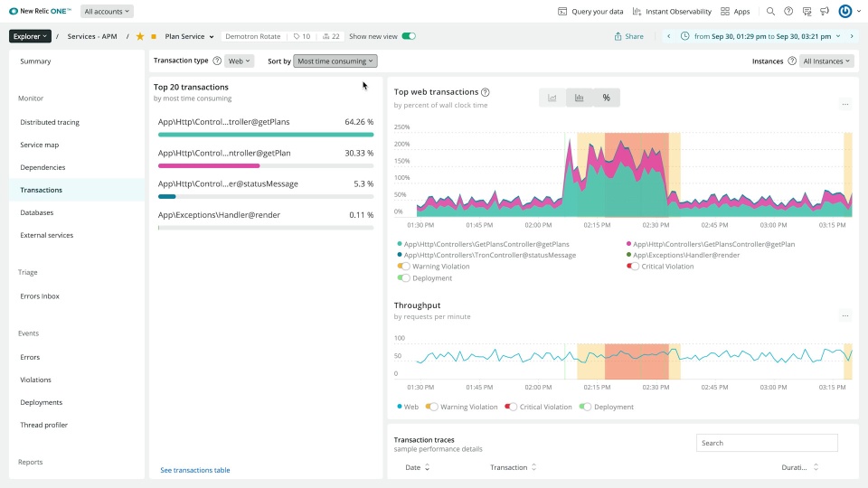Screen dimensions: 868x488
Task: Open Explorer dropdown
Action: tap(30, 36)
